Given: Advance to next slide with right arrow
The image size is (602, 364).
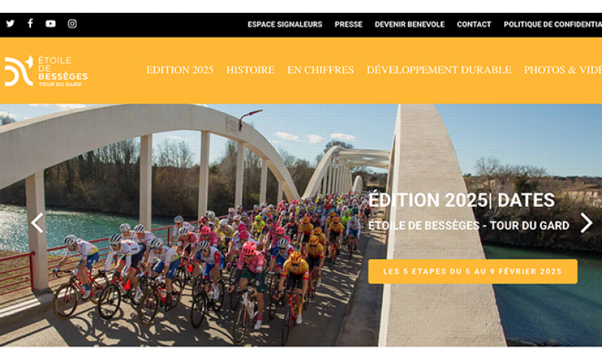Looking at the screenshot, I should 586,223.
